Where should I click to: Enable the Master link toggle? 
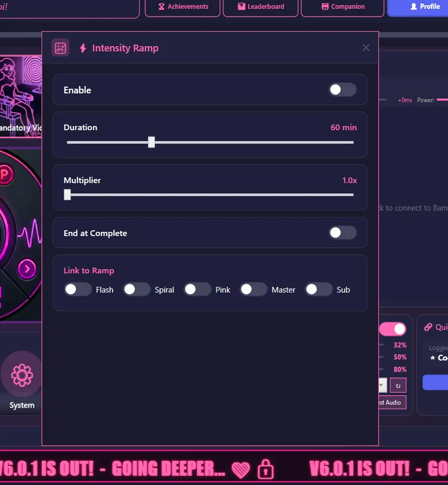253,289
